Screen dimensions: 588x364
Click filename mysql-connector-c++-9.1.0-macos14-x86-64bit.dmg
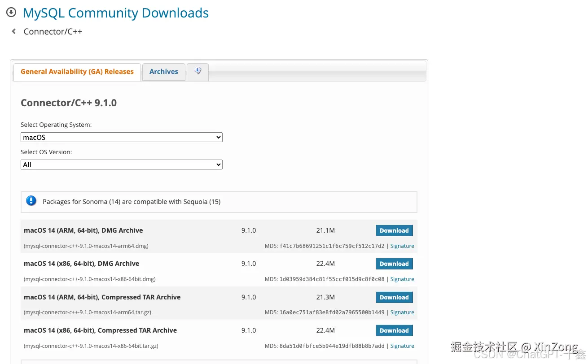point(90,279)
